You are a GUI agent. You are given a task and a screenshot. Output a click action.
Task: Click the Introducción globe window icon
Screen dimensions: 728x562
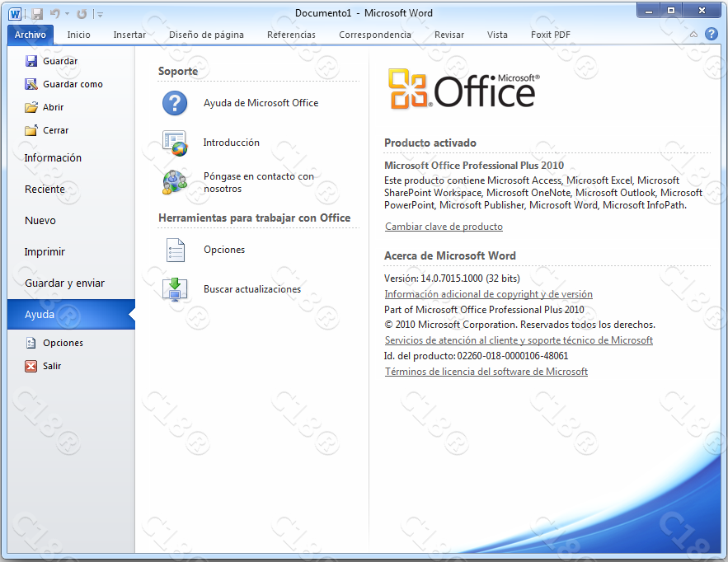(175, 143)
